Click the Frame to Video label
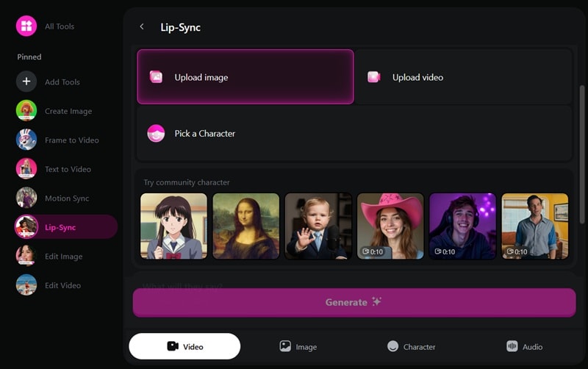This screenshot has height=369, width=588. 72,140
